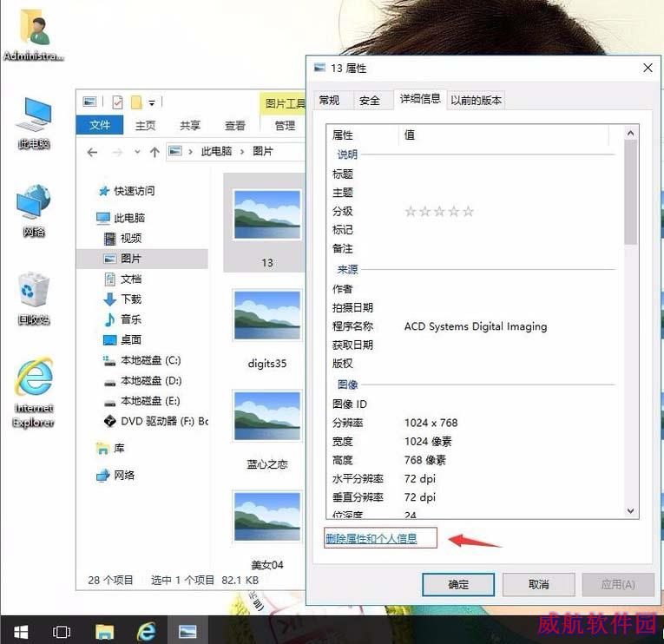Switch to the 以前的版本 tab
This screenshot has height=644, width=664.
pyautogui.click(x=476, y=101)
